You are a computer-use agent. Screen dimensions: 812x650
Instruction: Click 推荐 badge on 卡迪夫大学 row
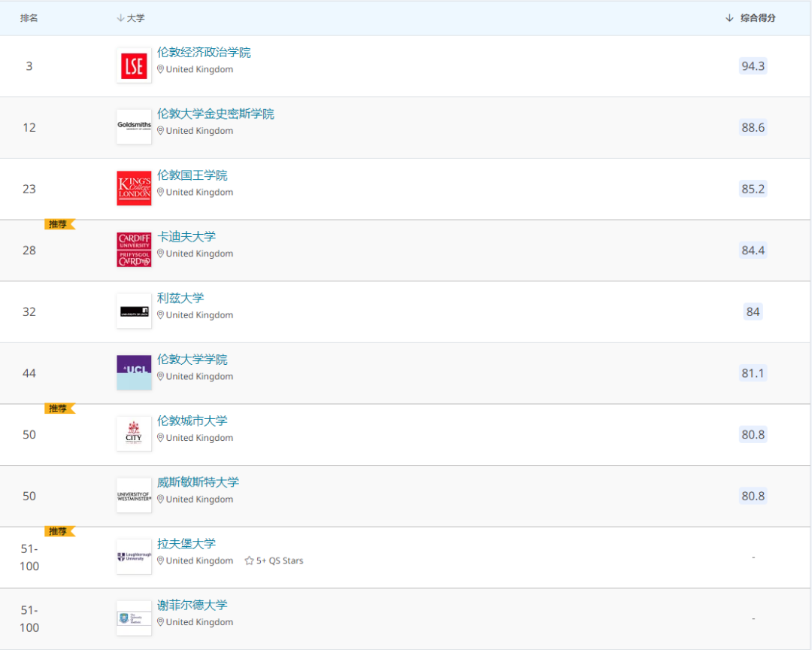pyautogui.click(x=59, y=224)
